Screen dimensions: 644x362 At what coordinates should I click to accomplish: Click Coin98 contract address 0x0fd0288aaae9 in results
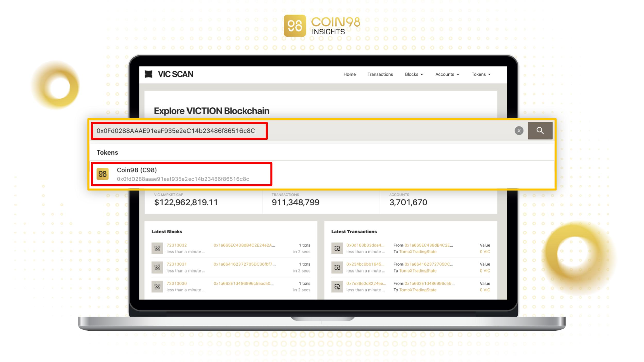(183, 179)
